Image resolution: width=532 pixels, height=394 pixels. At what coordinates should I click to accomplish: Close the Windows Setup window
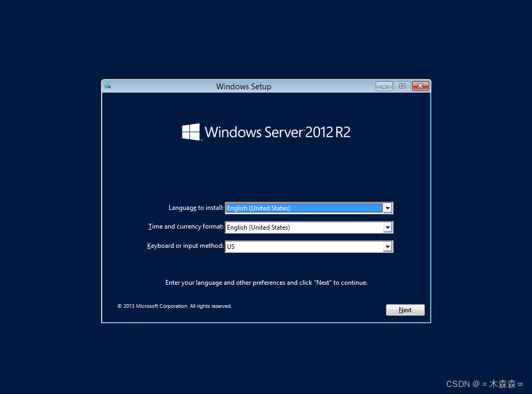(x=421, y=86)
